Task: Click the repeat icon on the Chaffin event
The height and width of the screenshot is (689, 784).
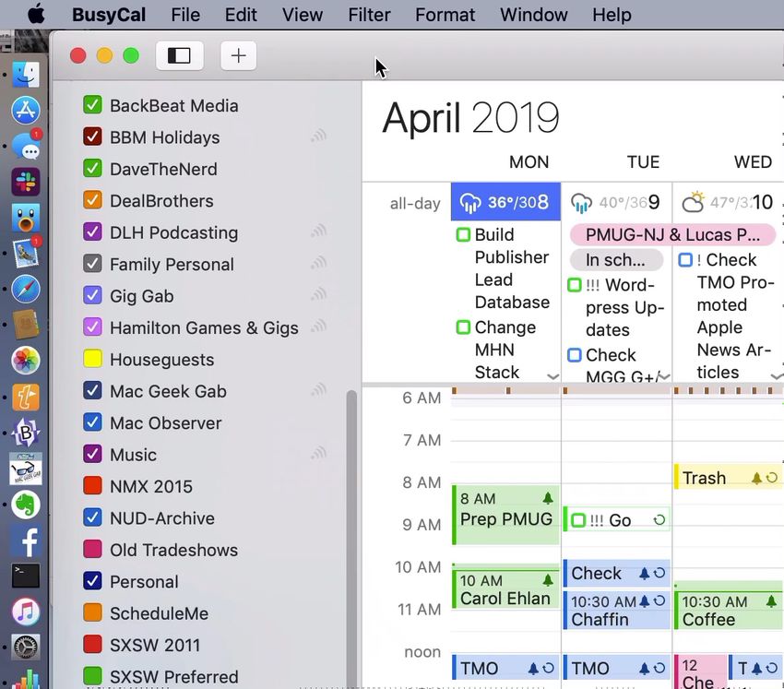Action: click(x=659, y=601)
